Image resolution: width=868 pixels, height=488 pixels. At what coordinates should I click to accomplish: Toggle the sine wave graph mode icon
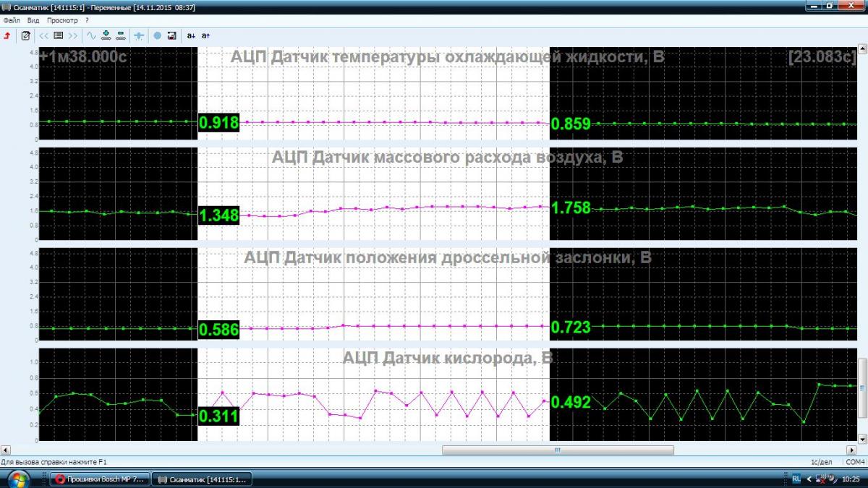[x=92, y=35]
